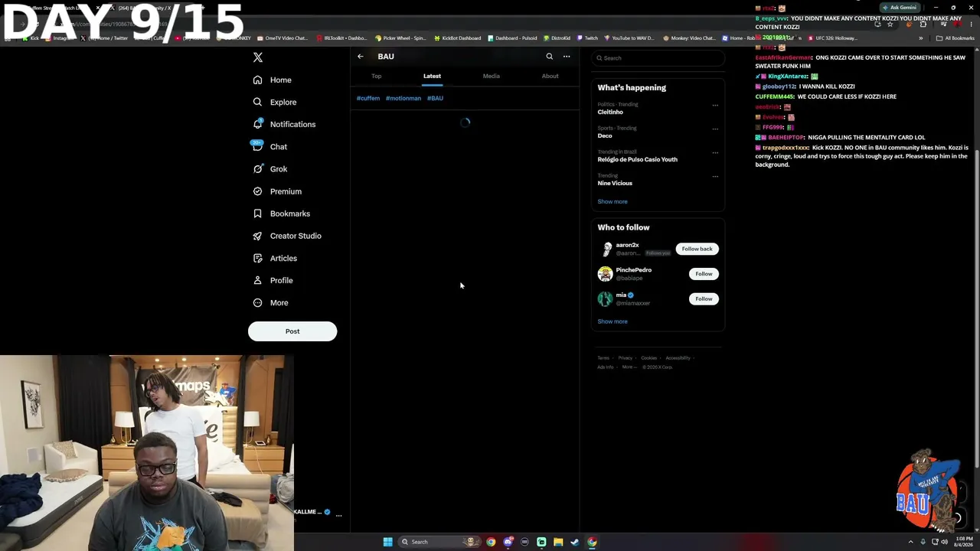980x551 pixels.
Task: Open the More menu in sidebar
Action: (270, 302)
